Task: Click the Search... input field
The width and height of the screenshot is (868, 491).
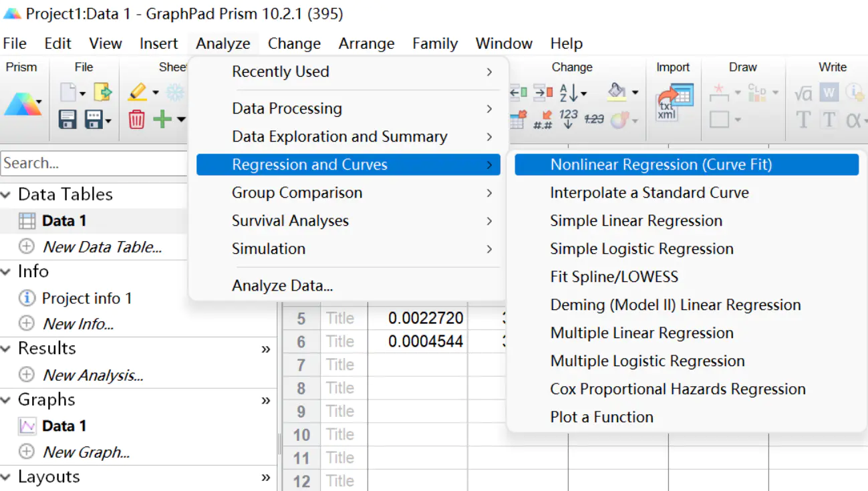Action: 94,163
